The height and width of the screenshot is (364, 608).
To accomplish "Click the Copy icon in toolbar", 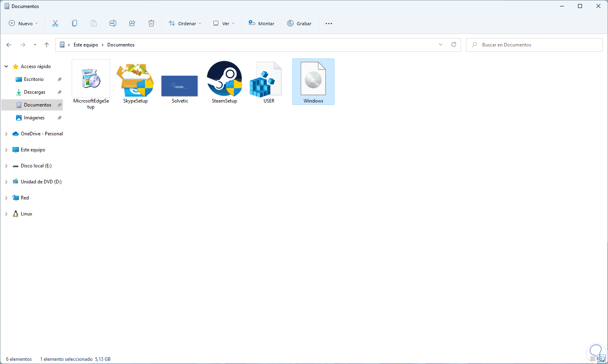I will [74, 23].
